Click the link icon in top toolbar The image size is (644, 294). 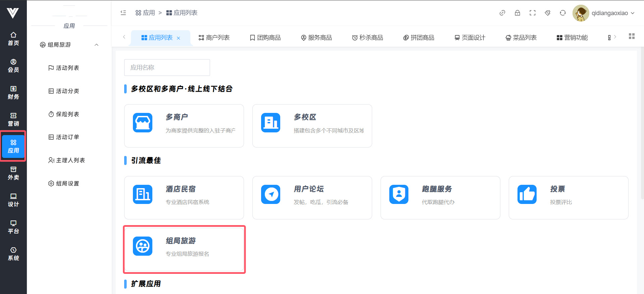point(502,13)
